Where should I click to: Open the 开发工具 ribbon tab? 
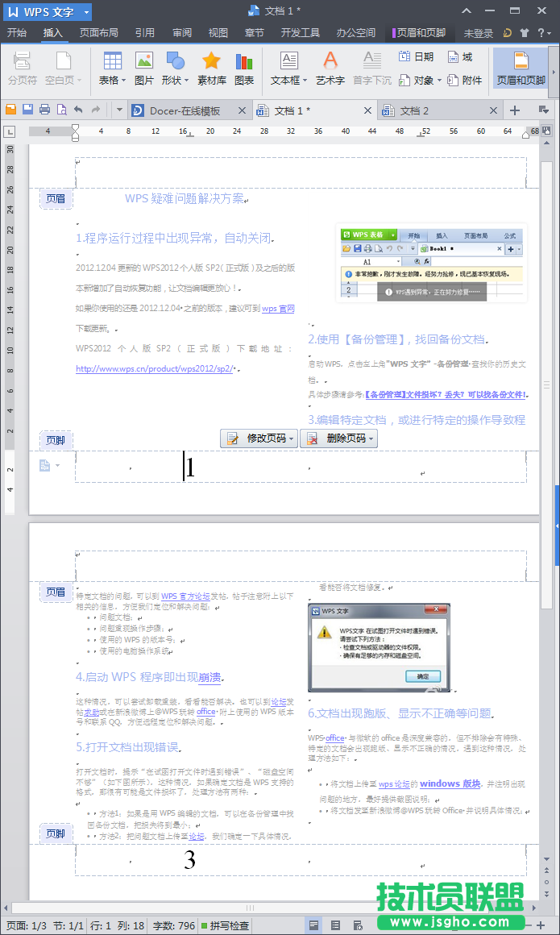coord(301,33)
